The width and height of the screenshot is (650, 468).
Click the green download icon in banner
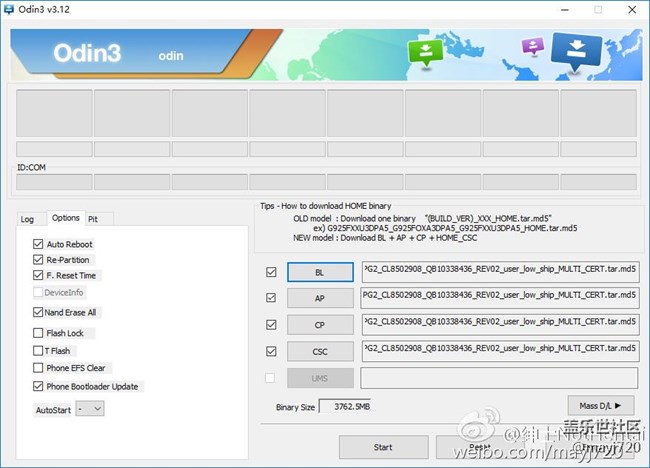425,53
